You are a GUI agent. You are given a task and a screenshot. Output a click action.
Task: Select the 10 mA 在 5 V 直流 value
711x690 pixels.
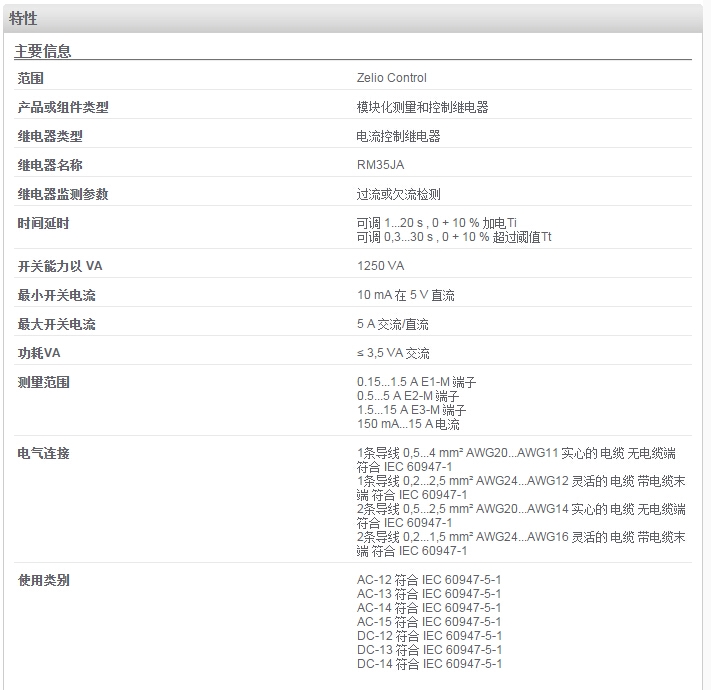coord(406,295)
